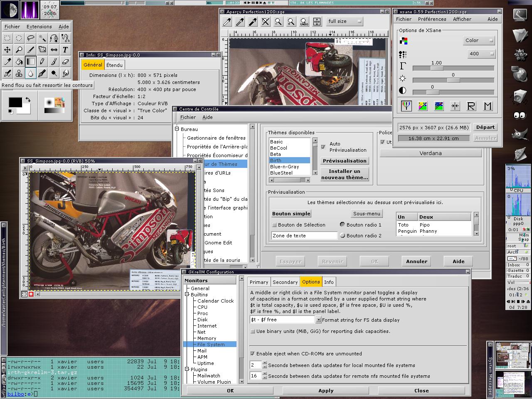Click the UNDO zoom icon in Aperçu window
This screenshot has width=532, height=399.
pos(304,22)
